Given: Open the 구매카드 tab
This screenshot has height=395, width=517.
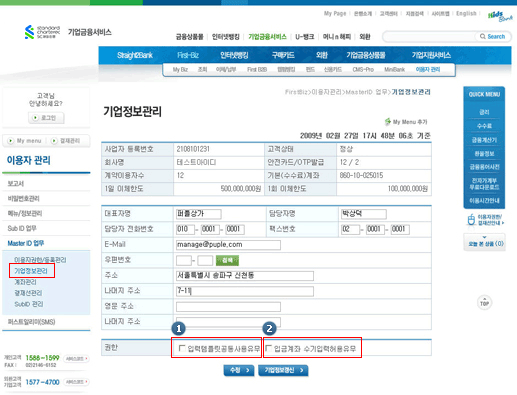Looking at the screenshot, I should (283, 55).
